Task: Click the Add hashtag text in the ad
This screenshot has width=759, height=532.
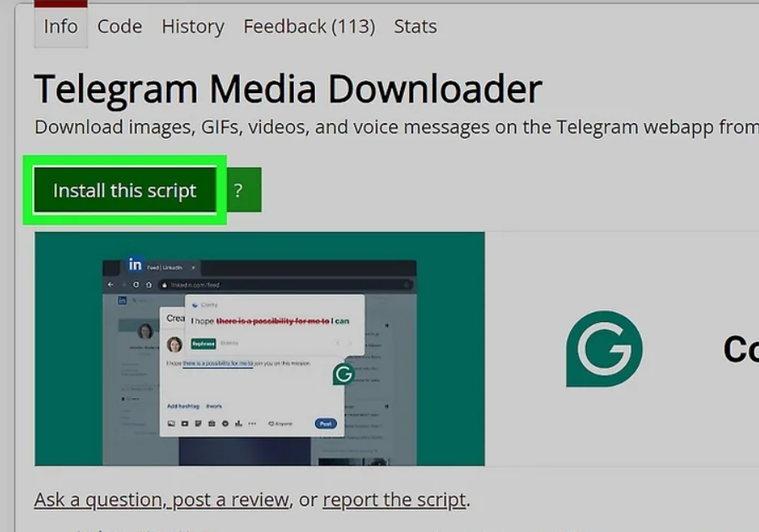Action: click(x=183, y=406)
